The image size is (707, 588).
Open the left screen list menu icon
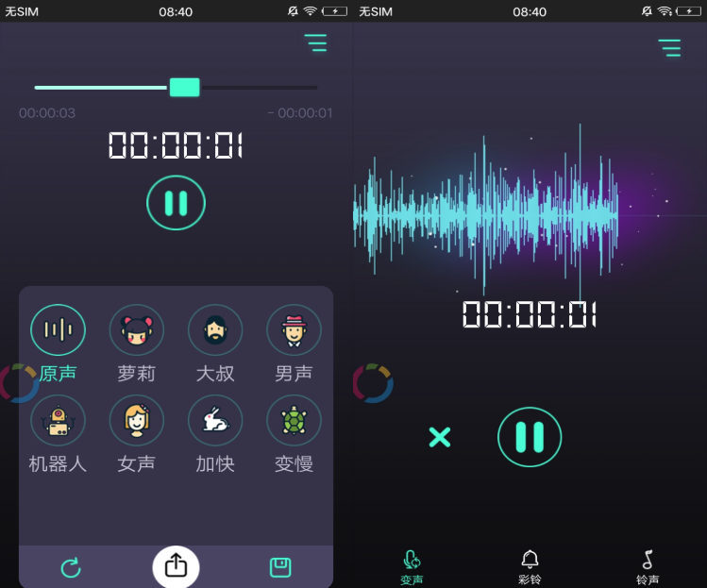pos(315,42)
